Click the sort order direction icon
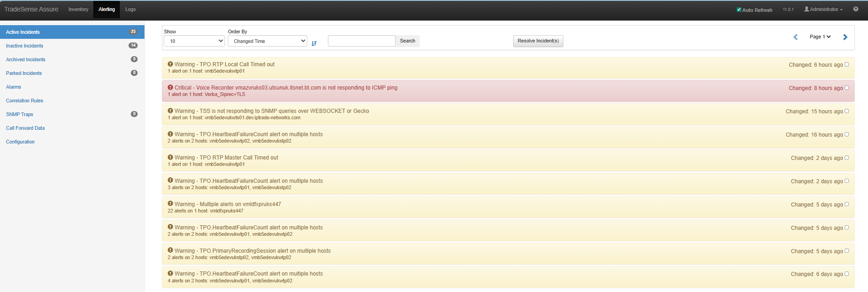The image size is (868, 292). [x=314, y=43]
